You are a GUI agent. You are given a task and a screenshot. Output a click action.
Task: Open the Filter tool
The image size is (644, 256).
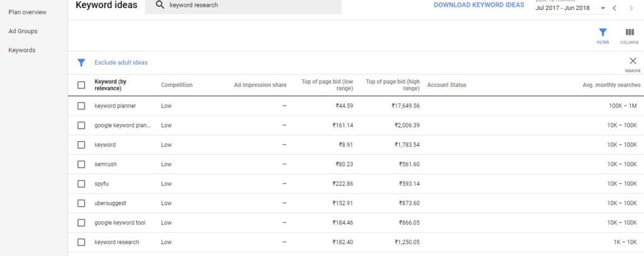(602, 36)
